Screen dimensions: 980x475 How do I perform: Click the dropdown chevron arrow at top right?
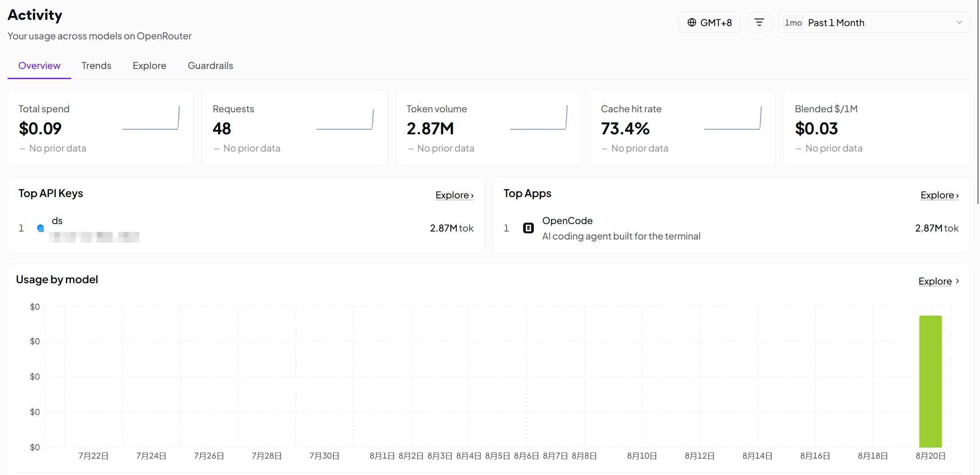click(x=959, y=23)
